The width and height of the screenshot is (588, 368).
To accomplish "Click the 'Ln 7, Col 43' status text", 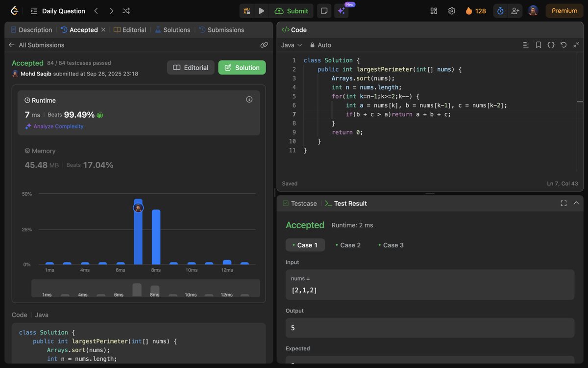I will (563, 184).
